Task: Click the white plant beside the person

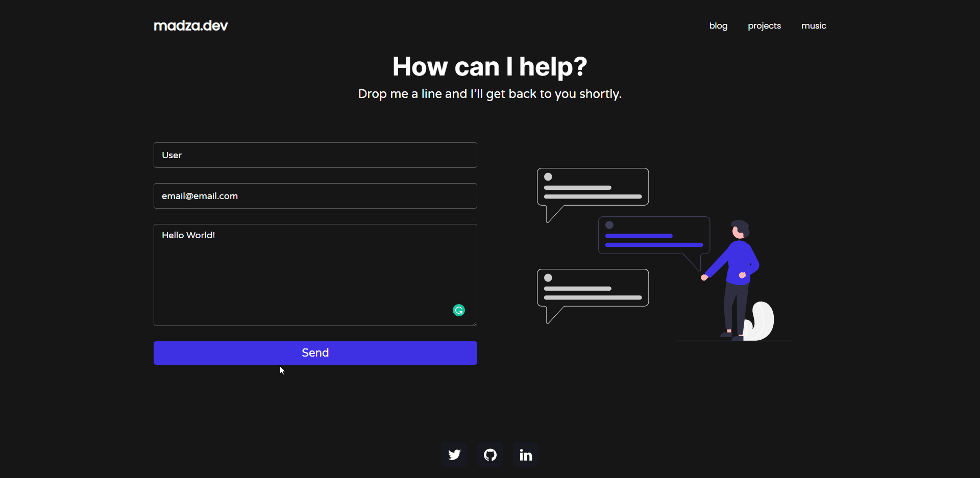Action: (759, 321)
